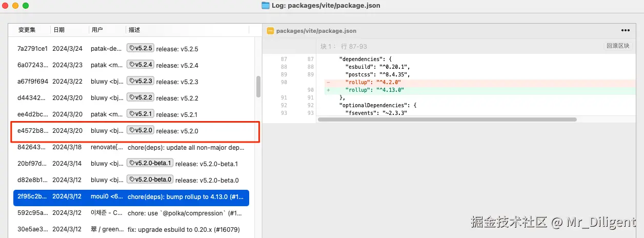
Task: Click the v5.2.5 tag badge
Action: click(x=140, y=48)
